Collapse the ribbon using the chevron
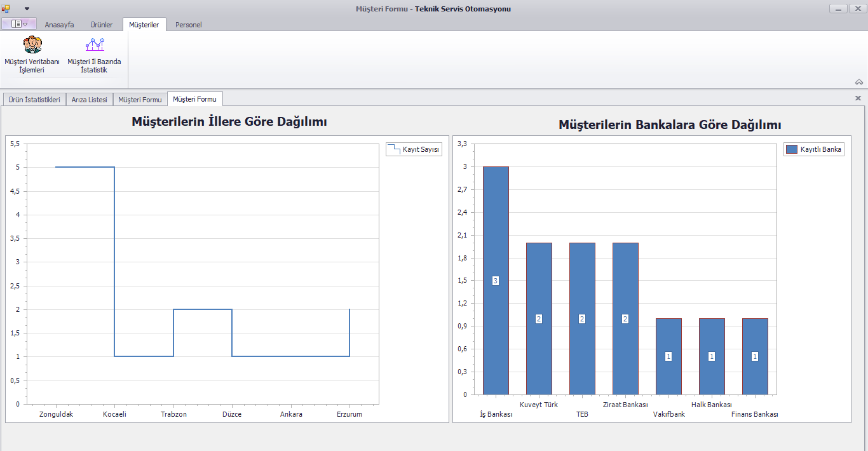The image size is (868, 451). point(859,82)
